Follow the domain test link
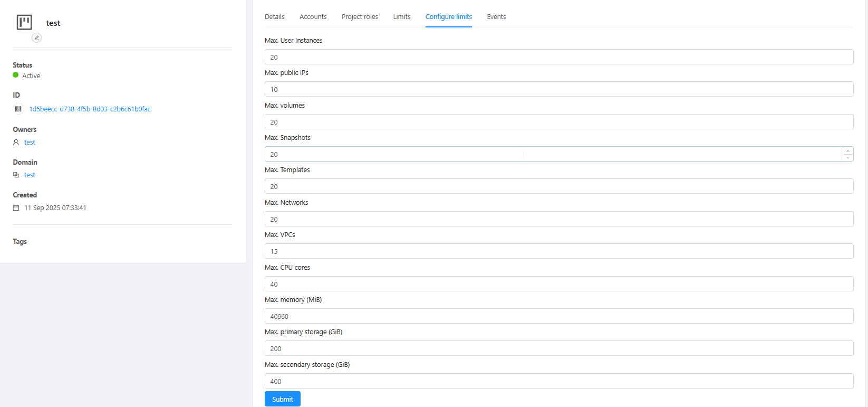 click(x=30, y=175)
